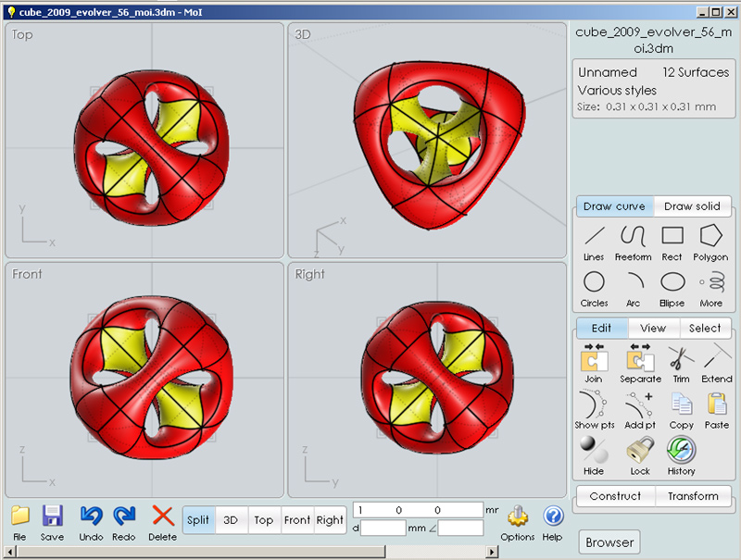
Task: Switch to Right only viewport
Action: click(330, 520)
